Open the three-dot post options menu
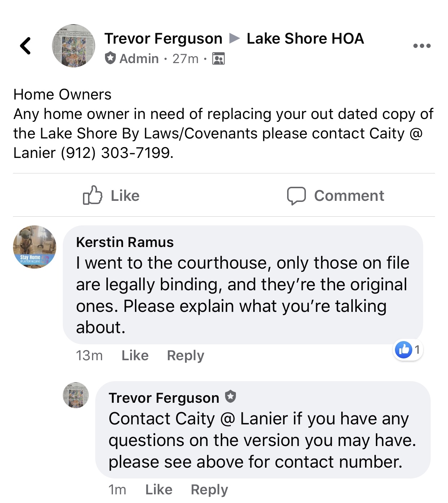The image size is (448, 503). click(422, 46)
